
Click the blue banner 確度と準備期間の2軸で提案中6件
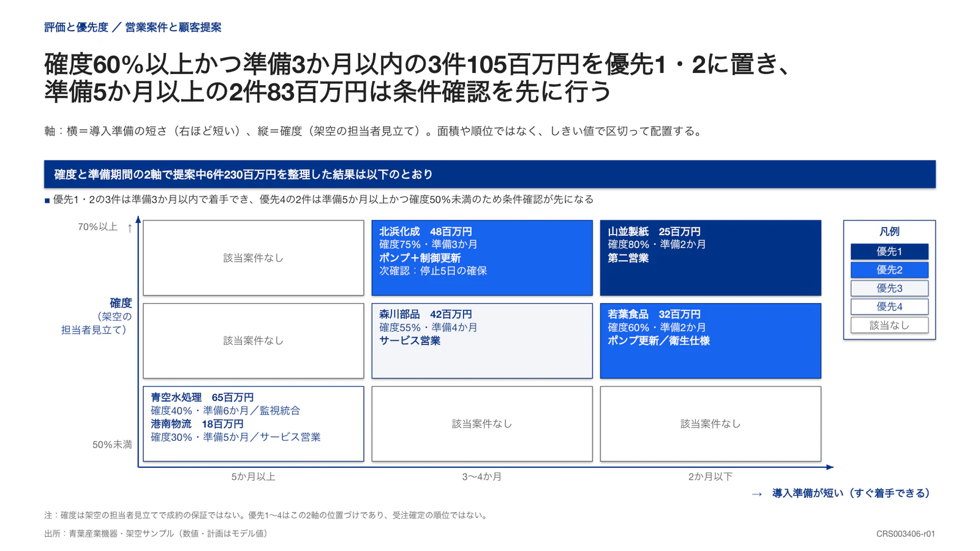(x=490, y=174)
